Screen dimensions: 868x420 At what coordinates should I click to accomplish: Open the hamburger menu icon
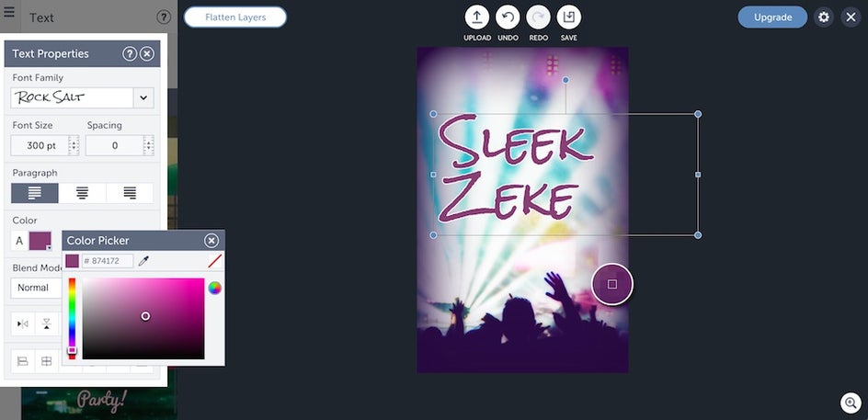point(9,12)
